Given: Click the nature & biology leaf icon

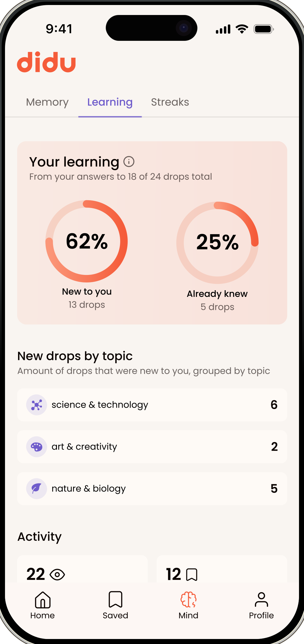Looking at the screenshot, I should coord(36,488).
